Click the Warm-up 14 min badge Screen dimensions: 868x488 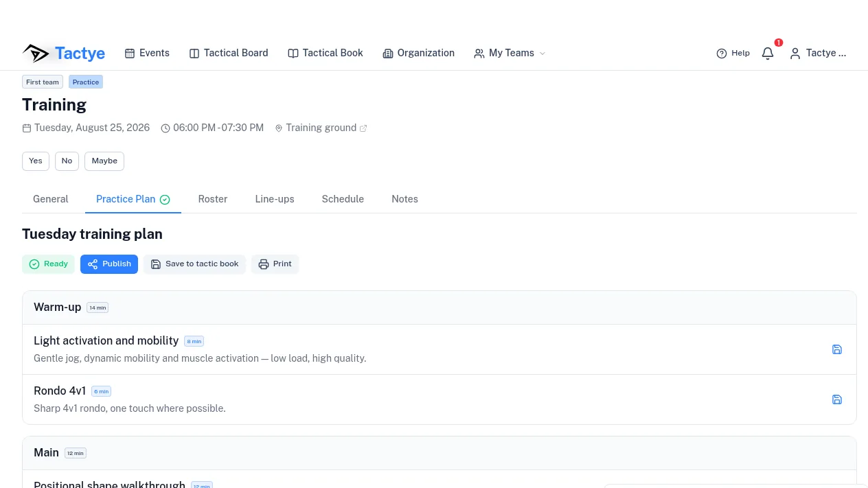point(98,307)
